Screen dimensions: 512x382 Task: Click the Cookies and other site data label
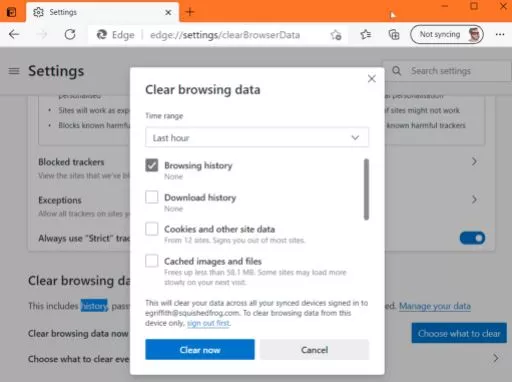pyautogui.click(x=220, y=229)
